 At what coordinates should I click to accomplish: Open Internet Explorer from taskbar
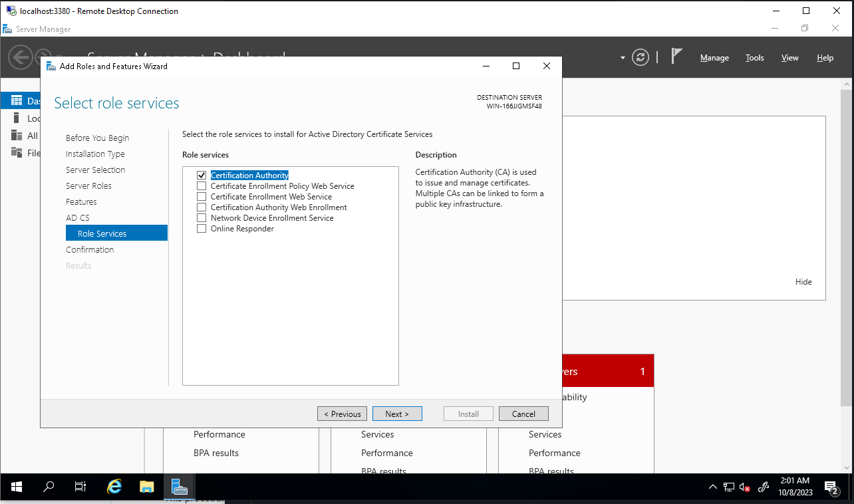[x=114, y=487]
